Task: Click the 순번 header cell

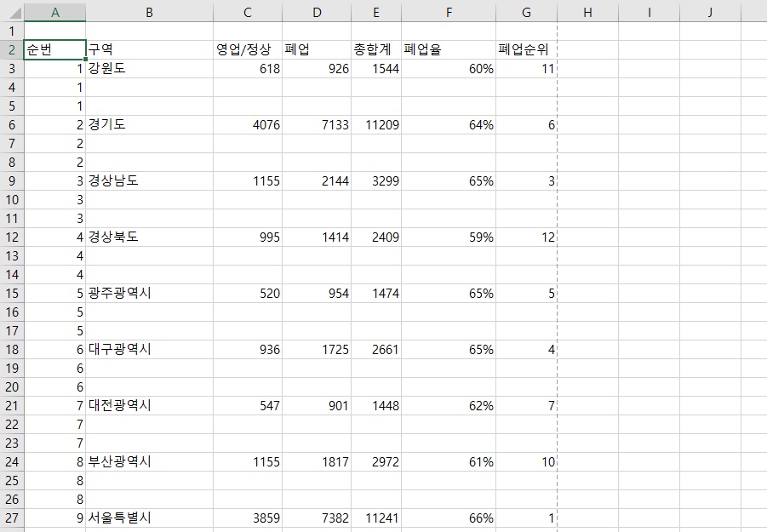Action: tap(54, 50)
